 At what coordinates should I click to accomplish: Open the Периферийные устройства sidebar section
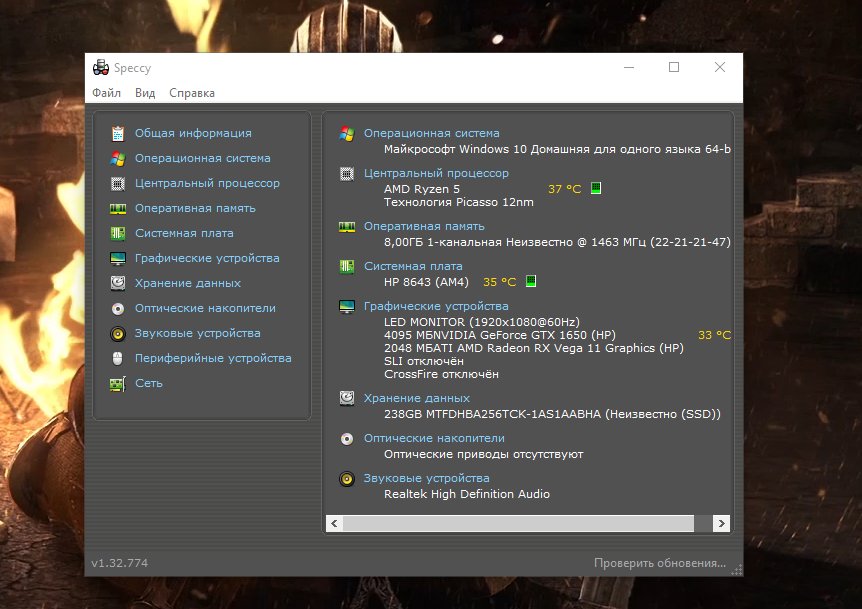click(213, 358)
